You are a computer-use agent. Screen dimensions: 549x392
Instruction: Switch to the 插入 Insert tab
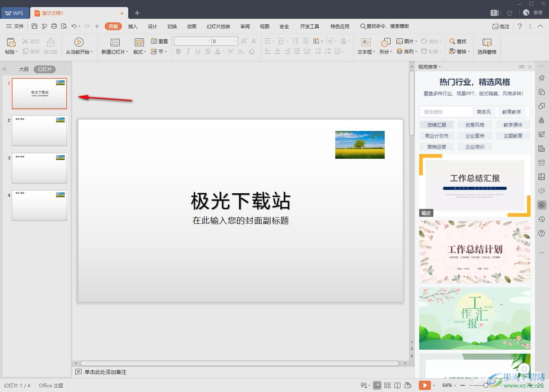point(133,26)
